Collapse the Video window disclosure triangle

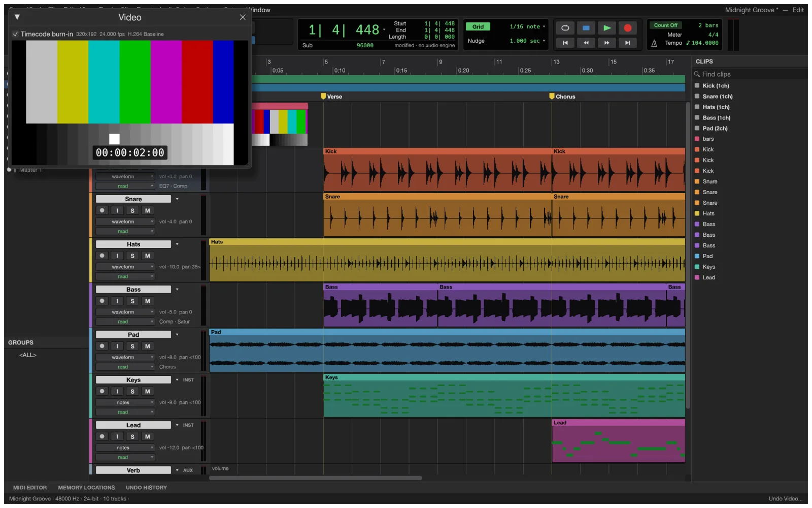17,17
